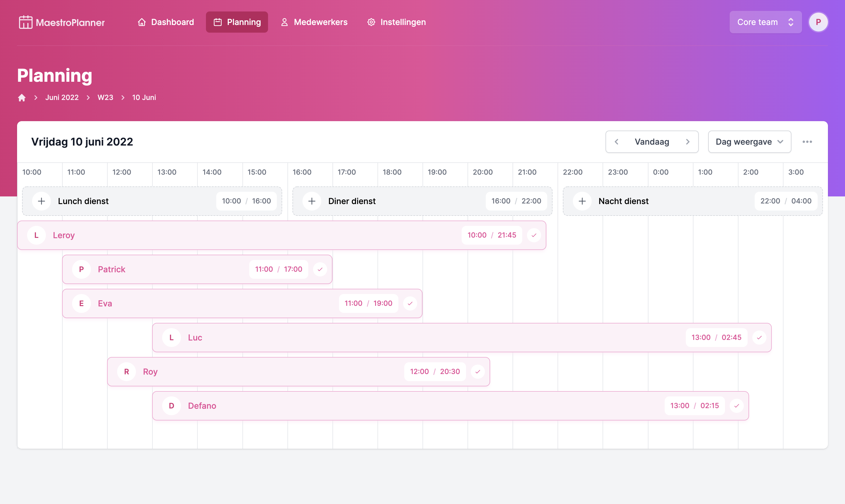This screenshot has height=504, width=845.
Task: Open the Core team selector
Action: coord(765,22)
